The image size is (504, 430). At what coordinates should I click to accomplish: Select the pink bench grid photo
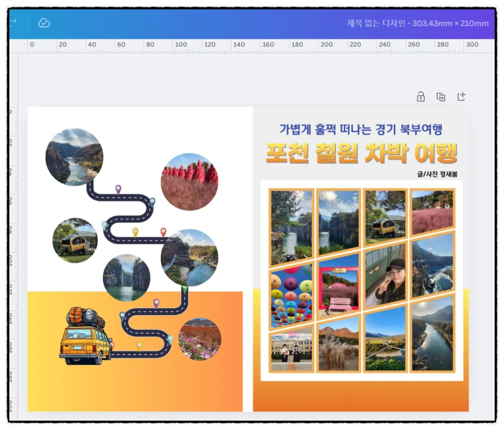338,286
